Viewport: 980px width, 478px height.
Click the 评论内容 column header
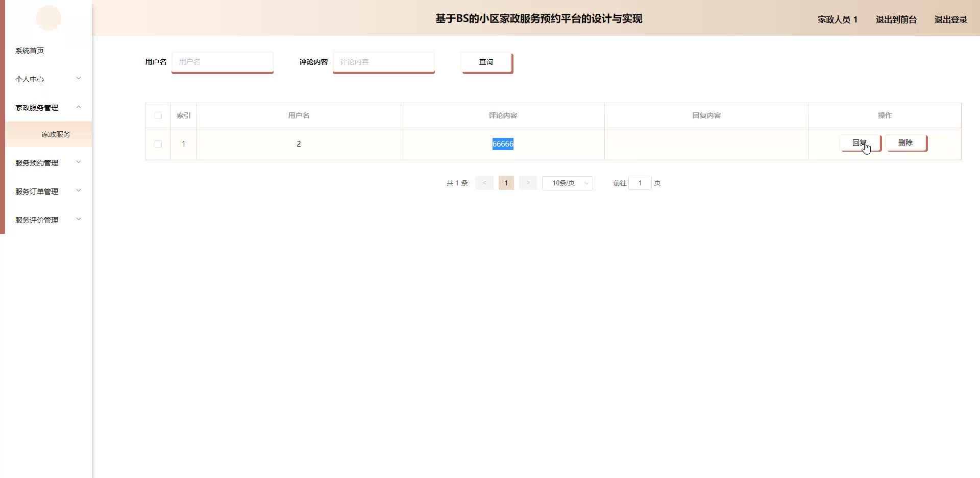(x=503, y=115)
